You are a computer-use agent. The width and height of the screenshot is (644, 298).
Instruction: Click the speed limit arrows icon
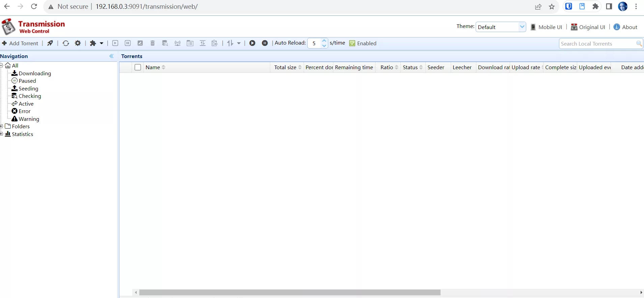[230, 43]
